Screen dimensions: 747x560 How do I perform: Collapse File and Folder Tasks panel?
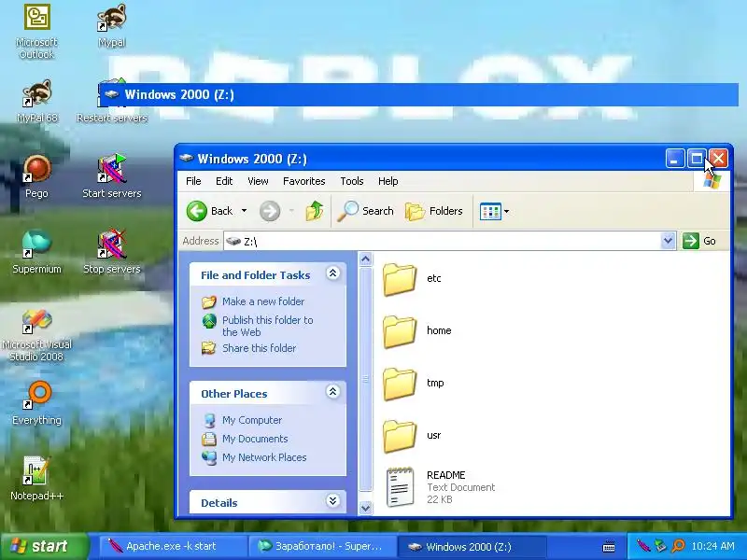[332, 273]
